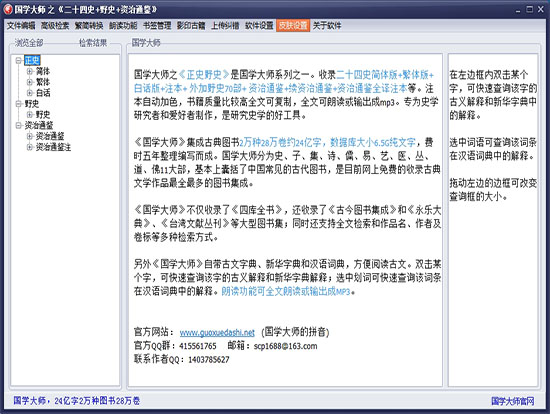
Task: Click the 国学大师官网 status bar link
Action: click(x=513, y=401)
